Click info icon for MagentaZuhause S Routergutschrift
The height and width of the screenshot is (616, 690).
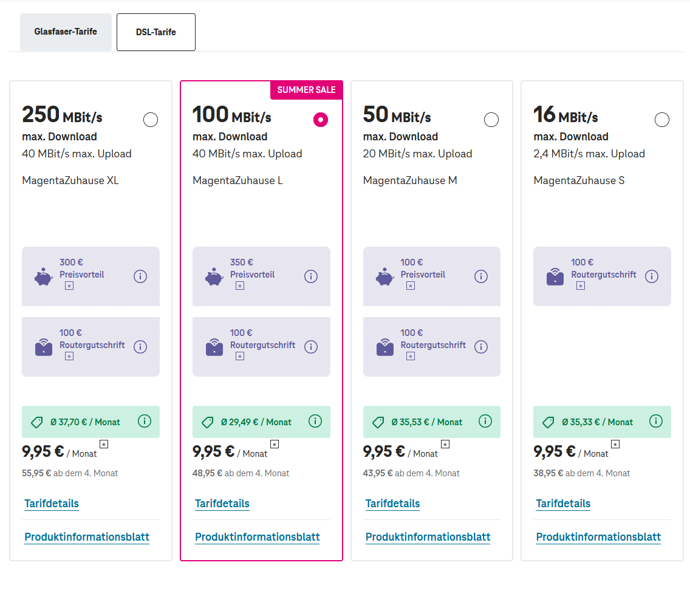tap(652, 276)
